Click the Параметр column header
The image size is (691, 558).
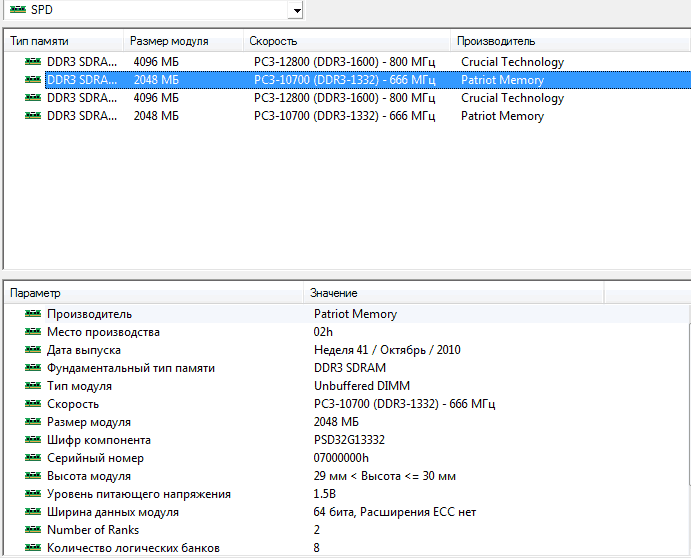(x=153, y=293)
